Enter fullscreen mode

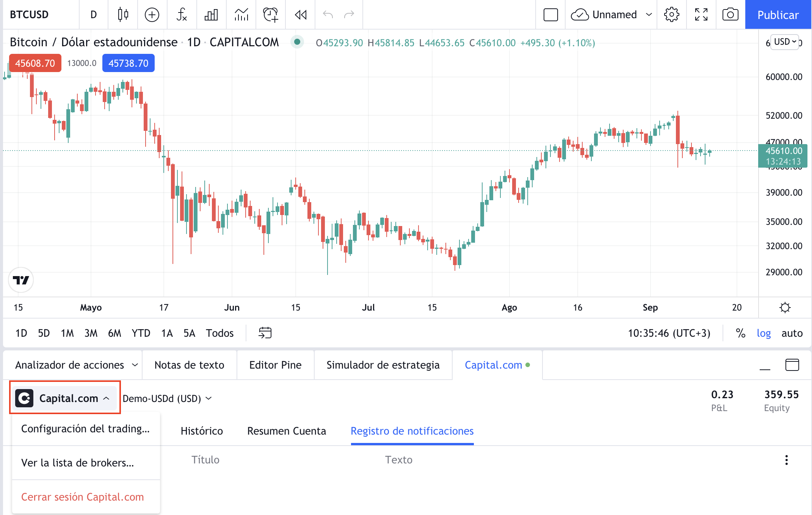point(701,15)
